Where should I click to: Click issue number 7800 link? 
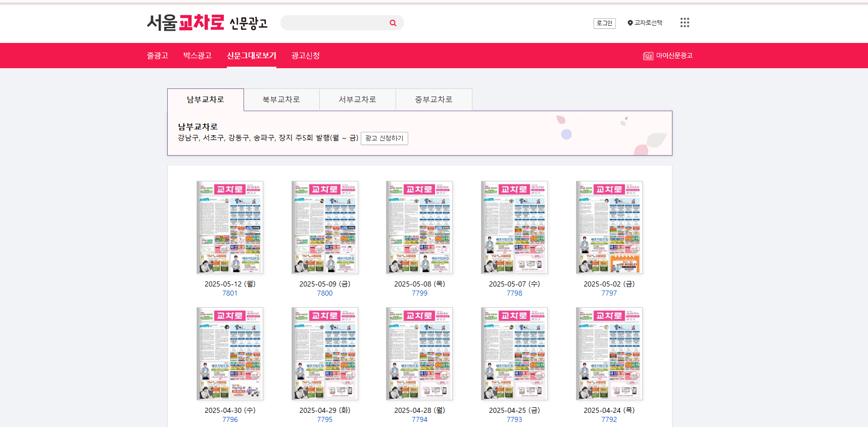tap(325, 293)
